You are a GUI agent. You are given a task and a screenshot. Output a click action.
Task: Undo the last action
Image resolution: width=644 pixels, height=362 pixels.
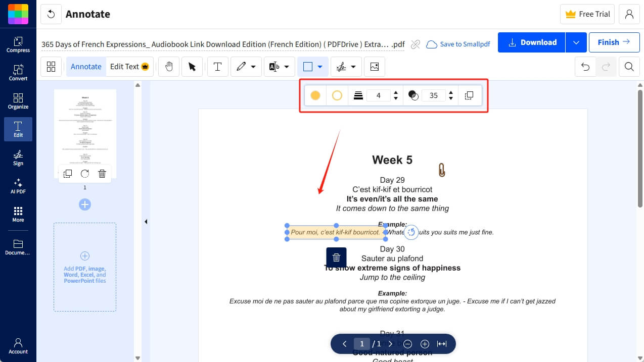(x=585, y=66)
